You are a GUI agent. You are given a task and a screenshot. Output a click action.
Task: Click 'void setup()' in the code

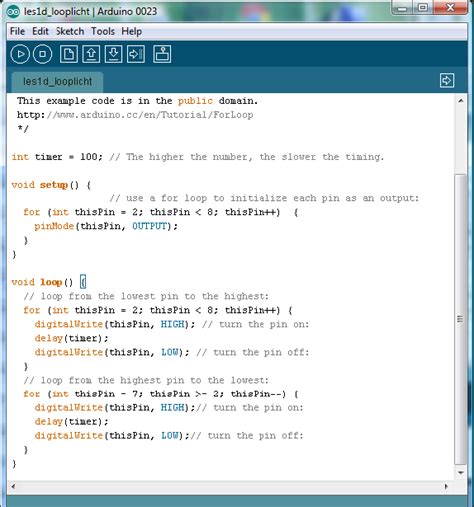[x=45, y=185]
